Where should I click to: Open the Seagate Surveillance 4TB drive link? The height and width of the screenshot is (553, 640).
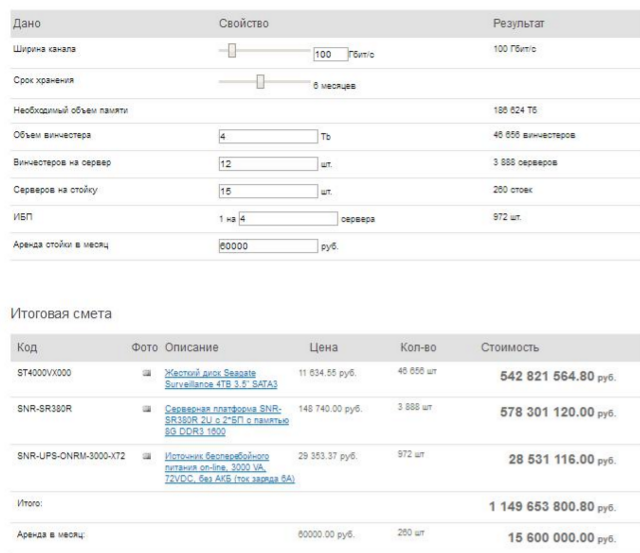220,378
